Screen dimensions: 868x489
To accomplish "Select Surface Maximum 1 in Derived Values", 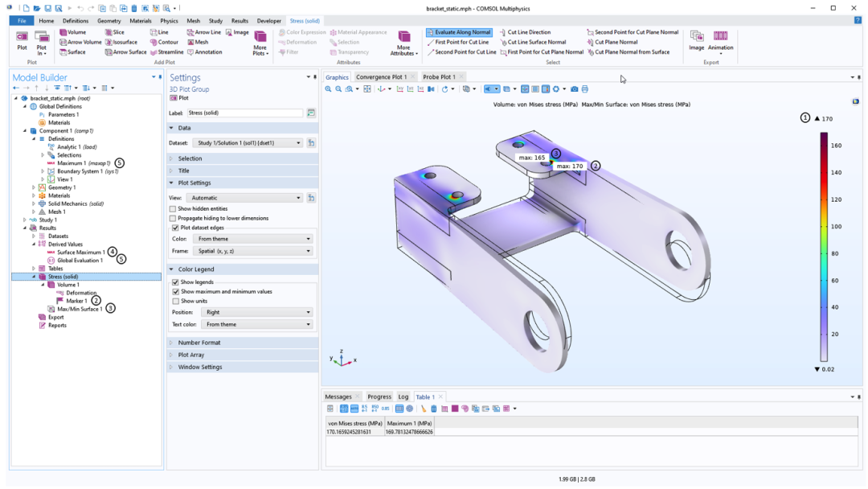I will pyautogui.click(x=81, y=252).
